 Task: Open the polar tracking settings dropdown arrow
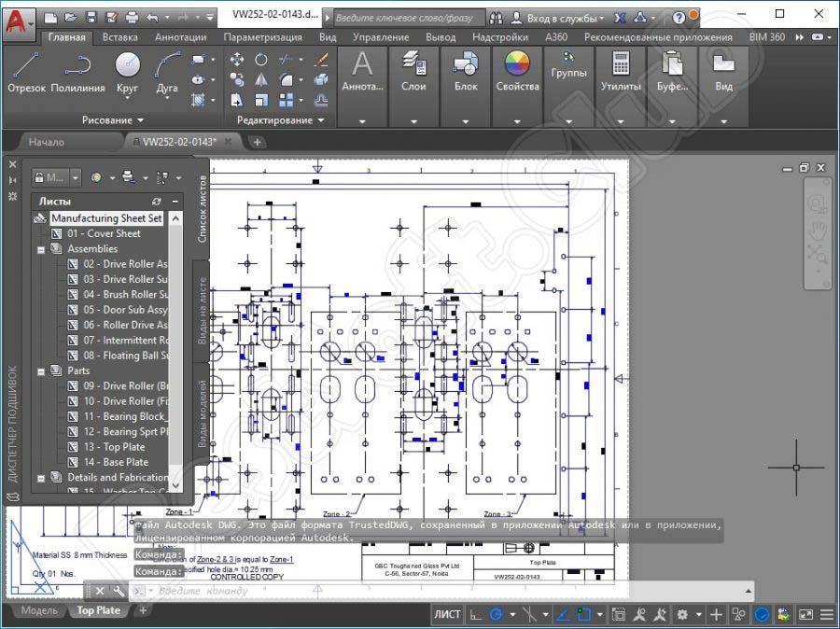point(512,614)
